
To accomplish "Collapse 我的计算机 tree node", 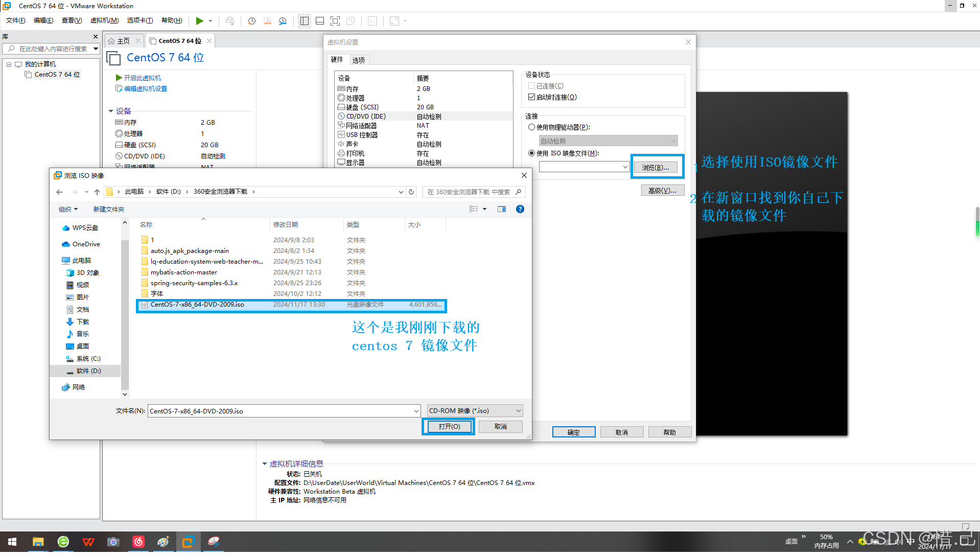I will click(9, 64).
